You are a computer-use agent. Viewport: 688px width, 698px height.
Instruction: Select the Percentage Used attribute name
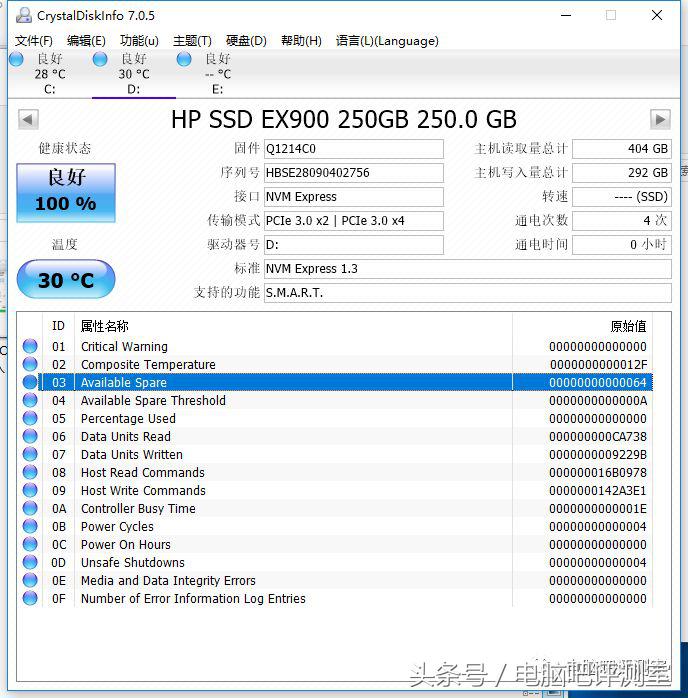128,418
